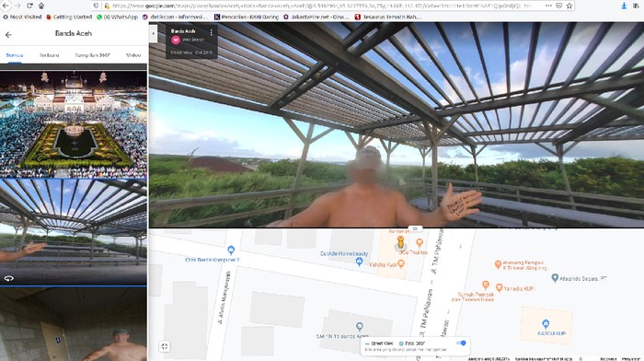Open the browser downloads arrow
644x361 pixels.
click(x=624, y=6)
